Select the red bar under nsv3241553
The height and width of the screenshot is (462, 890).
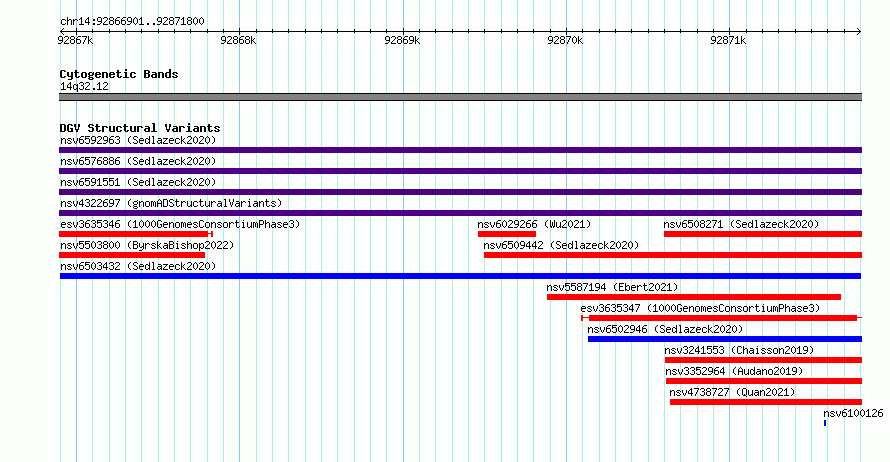[763, 360]
